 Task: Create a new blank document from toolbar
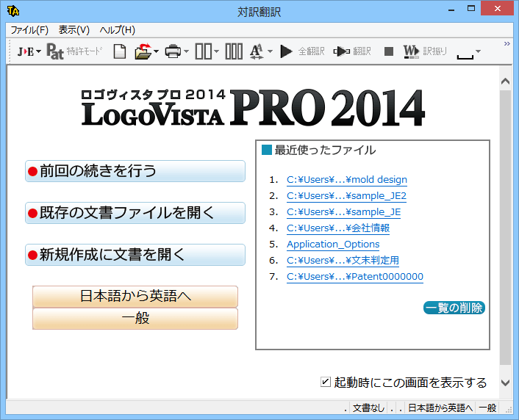pyautogui.click(x=119, y=51)
